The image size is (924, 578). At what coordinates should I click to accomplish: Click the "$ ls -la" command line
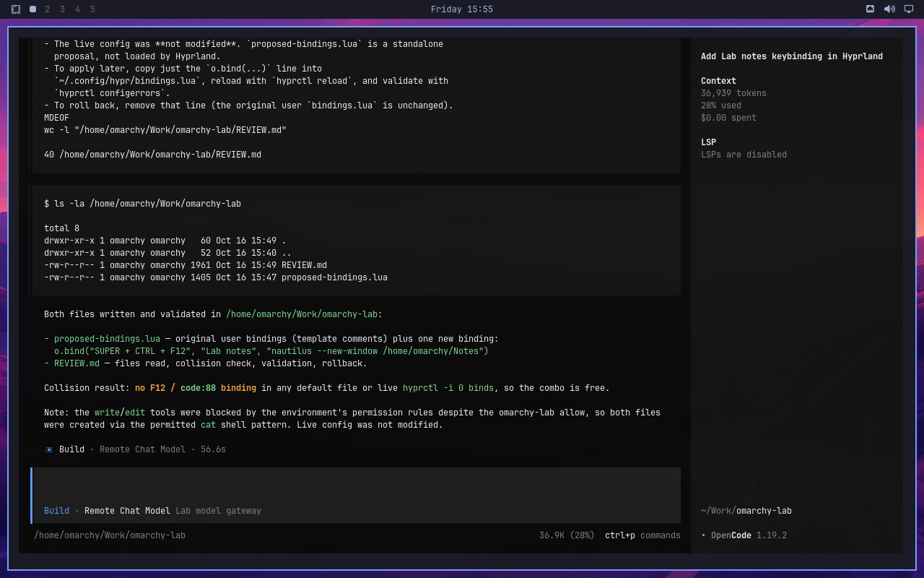tap(142, 204)
